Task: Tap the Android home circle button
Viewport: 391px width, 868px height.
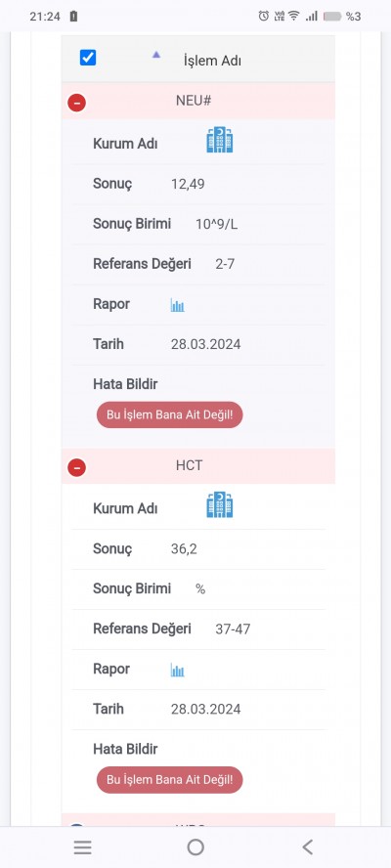Action: 195,846
